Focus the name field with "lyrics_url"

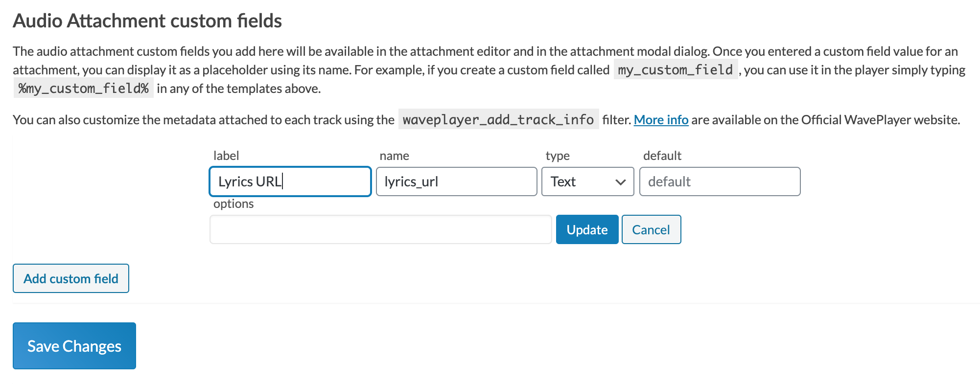(456, 181)
